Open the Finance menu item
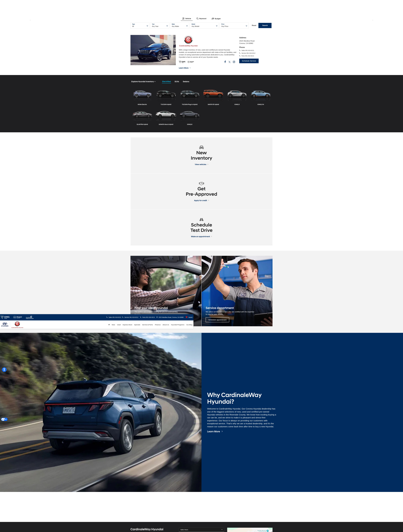403x532 pixels. (158, 325)
